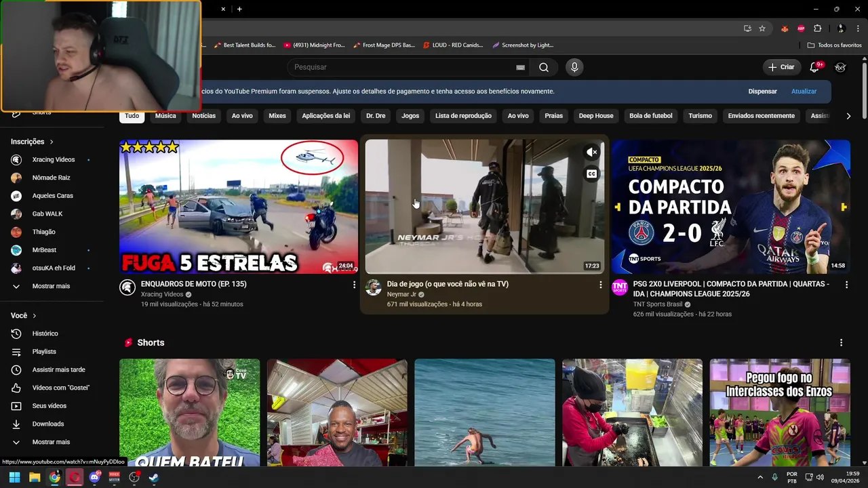This screenshot has width=868, height=488.
Task: Select the Música filter chip
Action: [x=165, y=116]
